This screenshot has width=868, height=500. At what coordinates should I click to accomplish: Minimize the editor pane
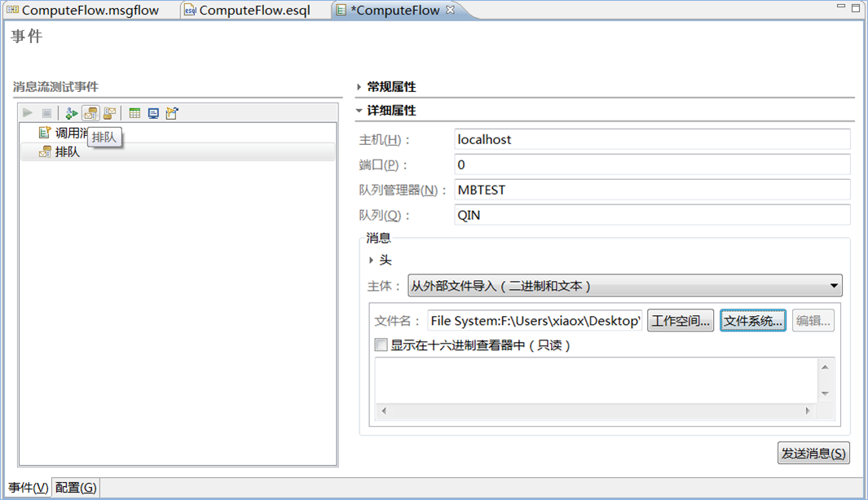[841, 6]
